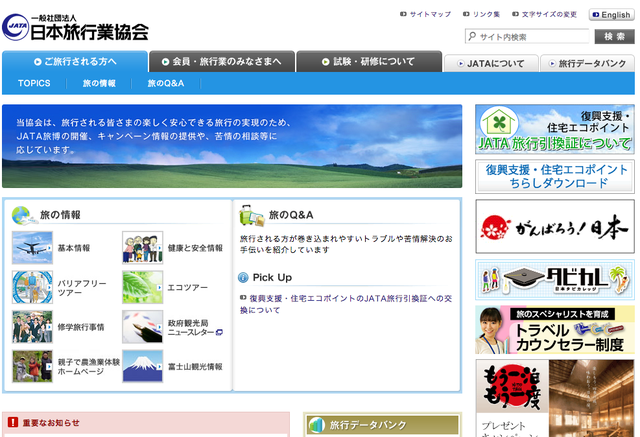Open 復興支援・住宅エコポイント Pick Up link
Image resolution: width=640 pixels, height=437 pixels.
[346, 304]
